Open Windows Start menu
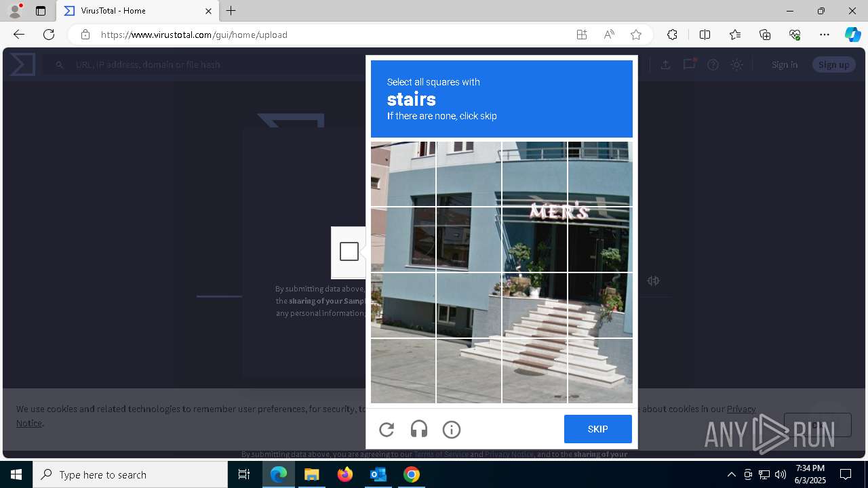 [16, 474]
